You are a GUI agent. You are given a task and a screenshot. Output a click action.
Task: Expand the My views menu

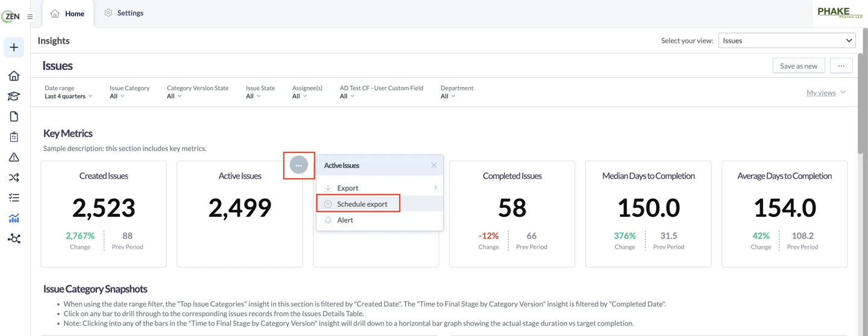pyautogui.click(x=826, y=93)
